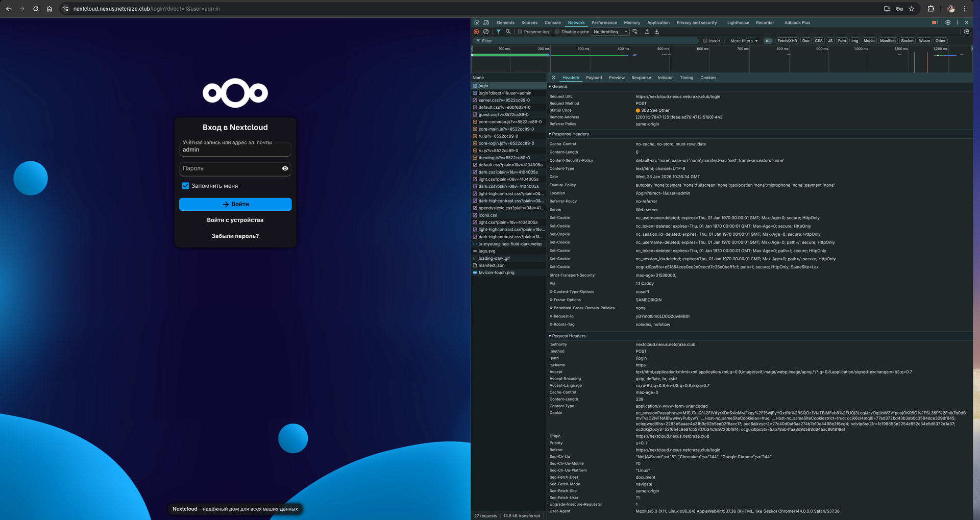Open the browser extensions puzzle icon

click(x=931, y=9)
